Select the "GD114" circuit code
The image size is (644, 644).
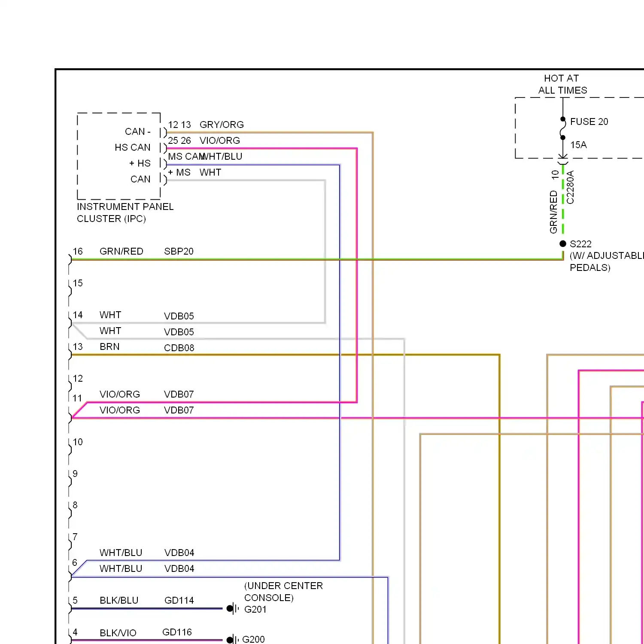point(179,600)
